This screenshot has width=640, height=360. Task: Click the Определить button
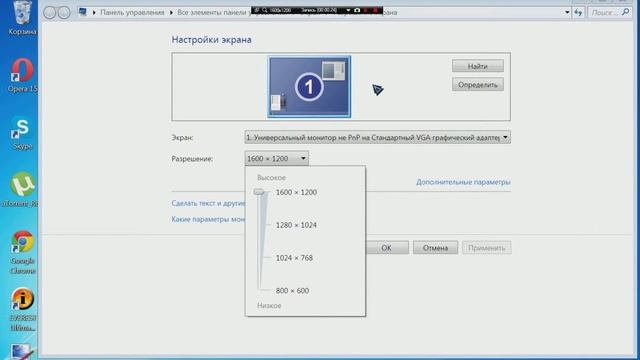tap(478, 84)
